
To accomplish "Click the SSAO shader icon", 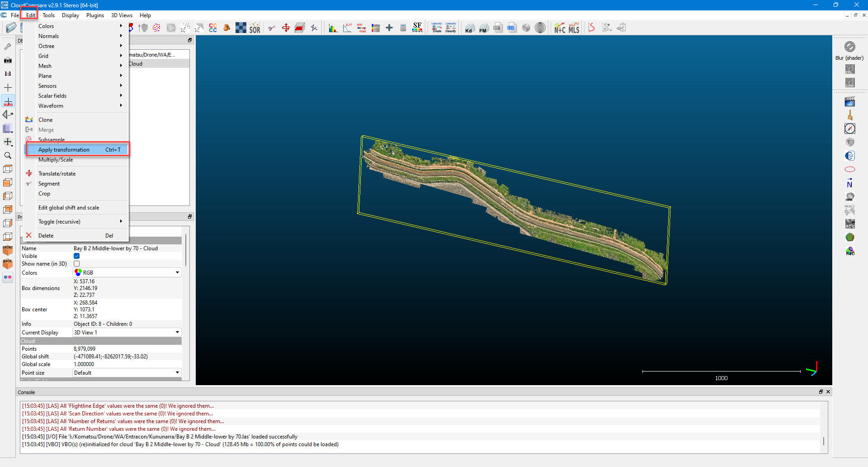I will pyautogui.click(x=850, y=83).
